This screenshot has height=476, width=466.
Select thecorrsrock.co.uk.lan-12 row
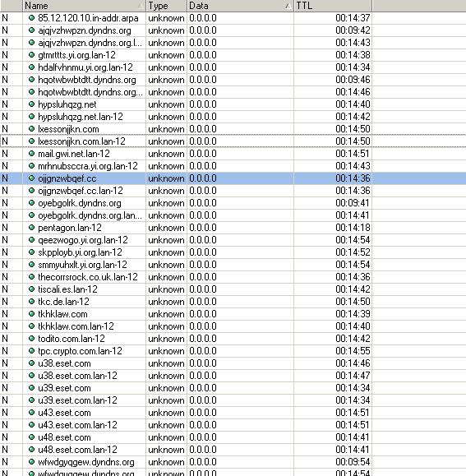tap(233, 277)
